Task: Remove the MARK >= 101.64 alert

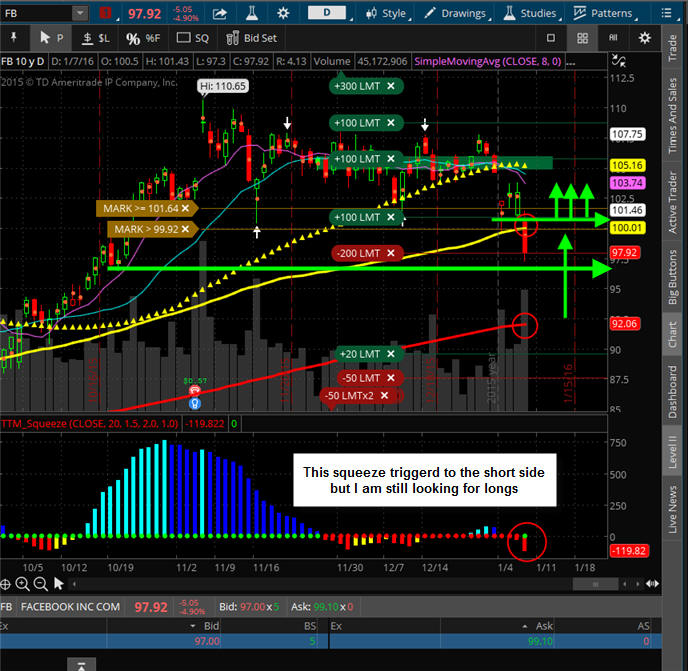Action: coord(185,208)
